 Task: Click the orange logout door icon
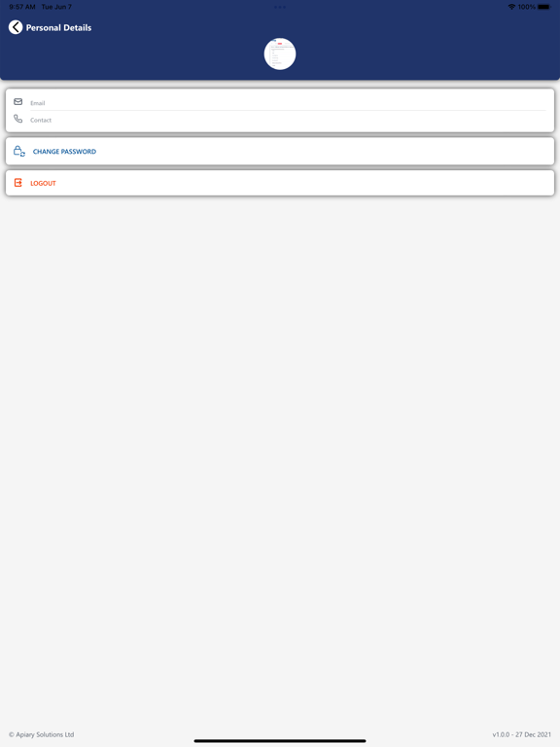coord(18,183)
